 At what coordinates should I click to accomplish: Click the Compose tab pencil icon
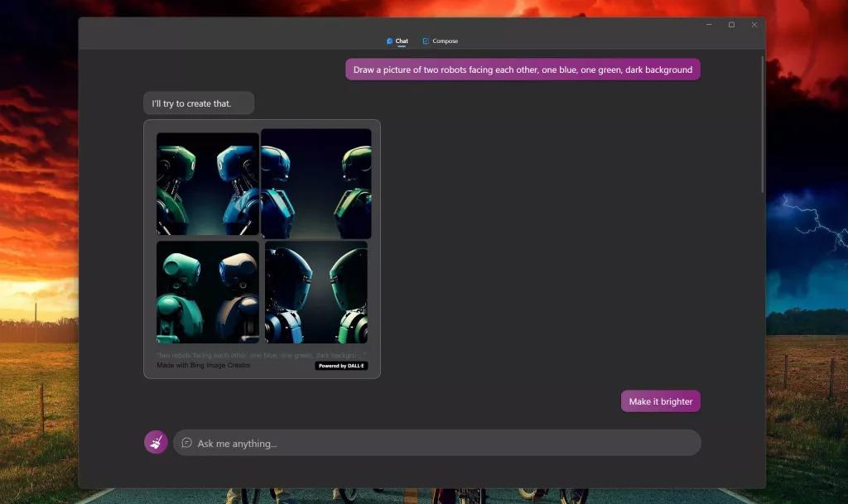point(426,41)
